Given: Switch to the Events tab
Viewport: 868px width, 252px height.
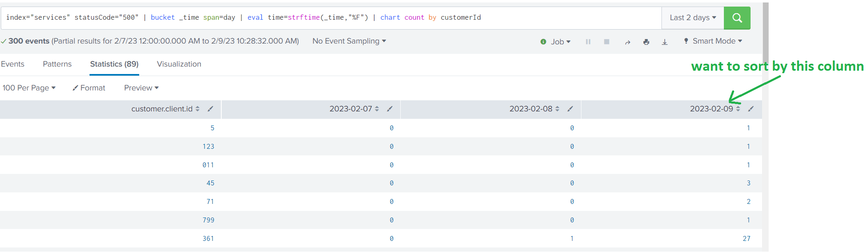Looking at the screenshot, I should pyautogui.click(x=12, y=64).
